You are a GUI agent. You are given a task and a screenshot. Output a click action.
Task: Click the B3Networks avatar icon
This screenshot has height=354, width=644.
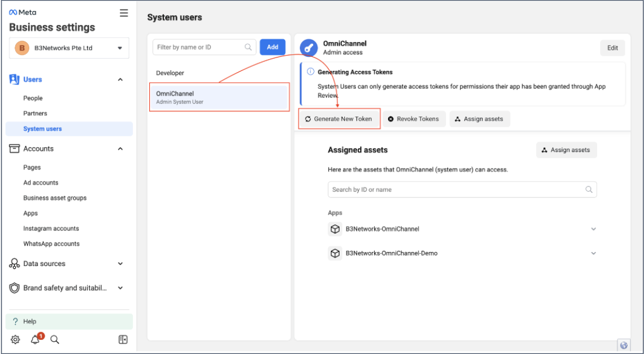click(x=22, y=47)
